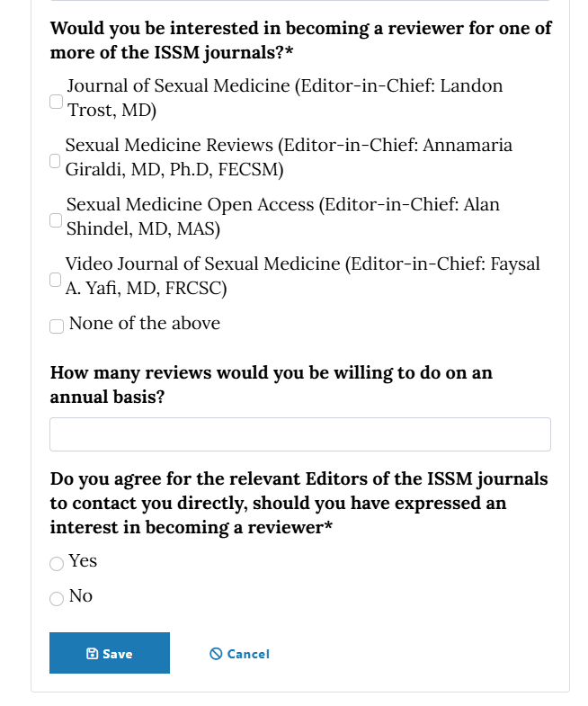Click the Cancel link
The height and width of the screenshot is (706, 588).
(x=239, y=653)
